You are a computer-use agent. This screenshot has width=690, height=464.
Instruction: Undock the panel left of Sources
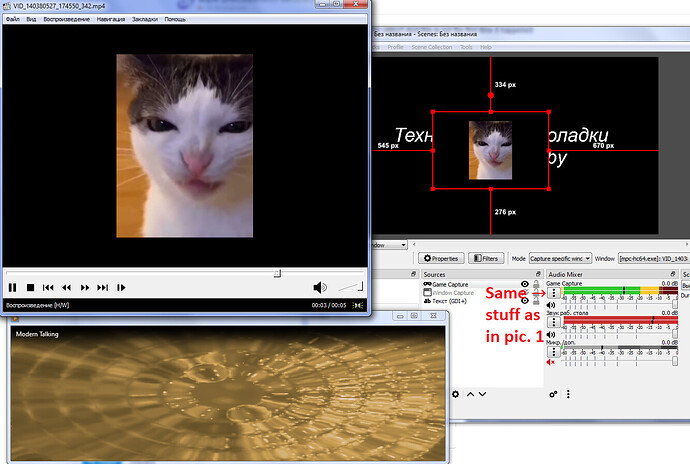tap(414, 274)
